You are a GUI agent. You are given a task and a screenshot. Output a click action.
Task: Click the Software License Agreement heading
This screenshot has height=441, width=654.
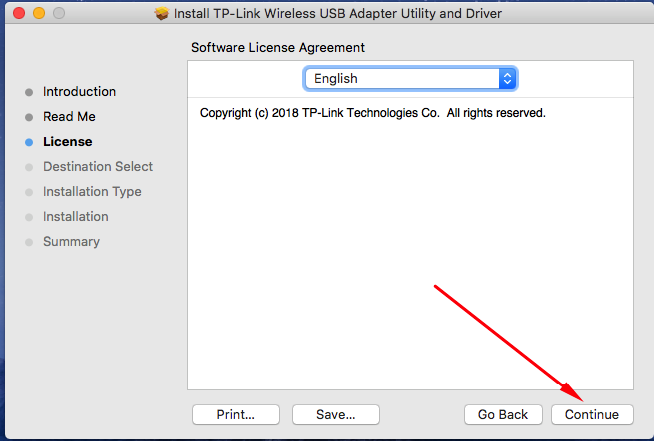coord(278,48)
